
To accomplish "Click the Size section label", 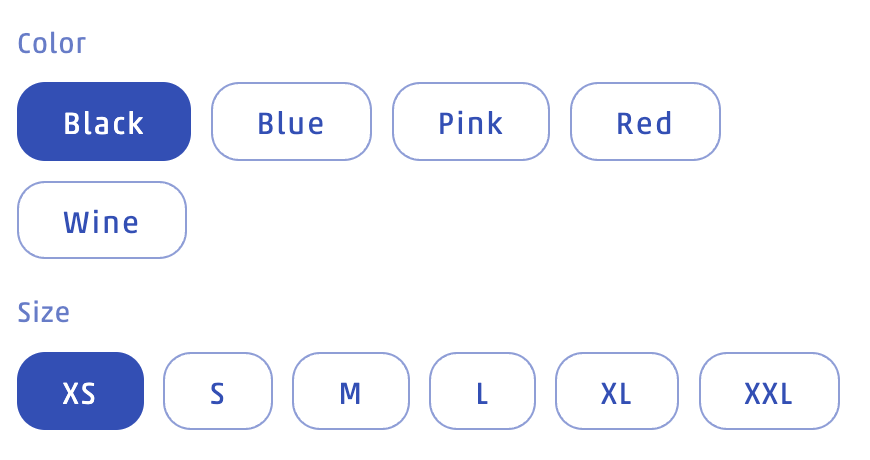I will [44, 313].
